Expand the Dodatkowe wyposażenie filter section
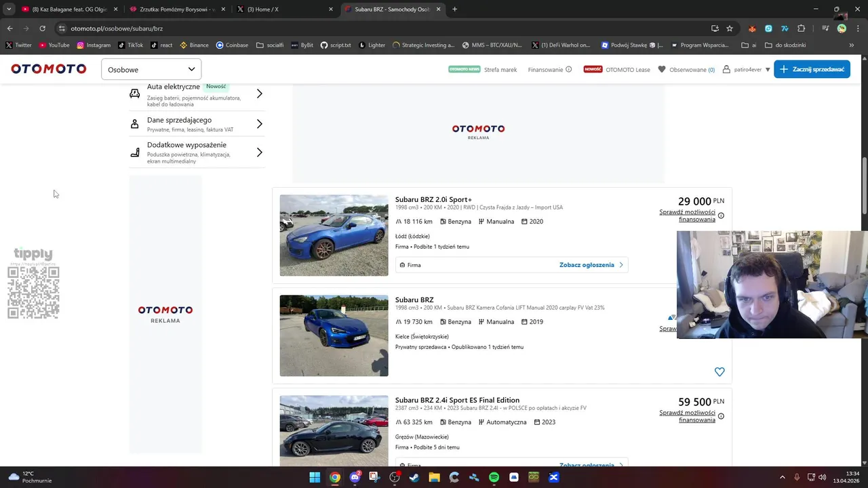Viewport: 868px width, 488px height. [197, 152]
